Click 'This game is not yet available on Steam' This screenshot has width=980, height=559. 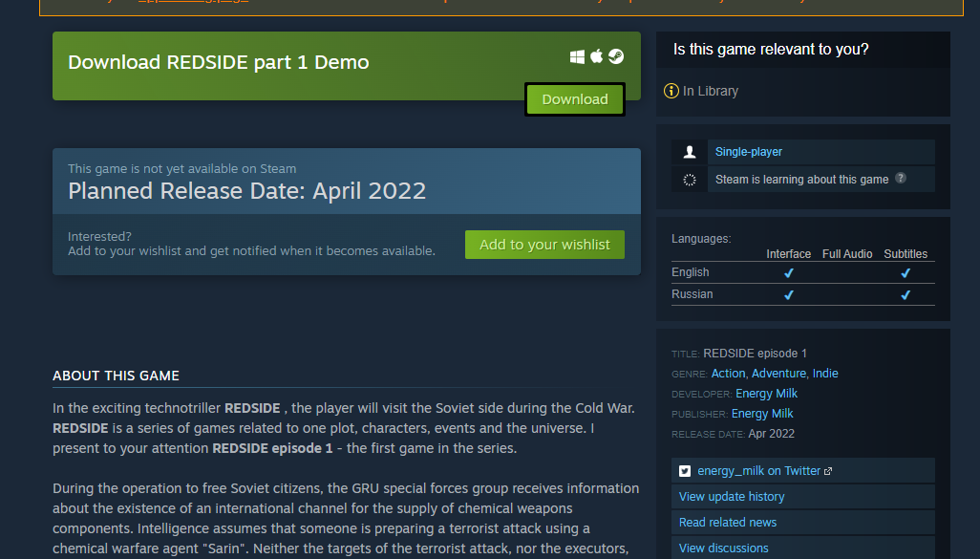[181, 169]
